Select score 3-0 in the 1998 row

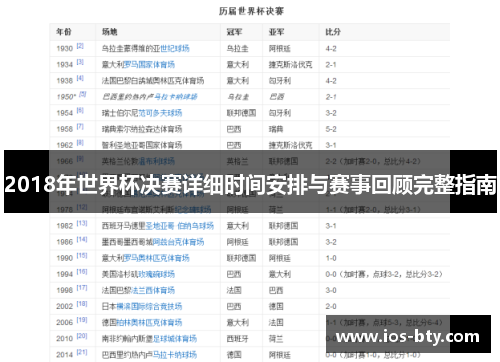click(331, 290)
